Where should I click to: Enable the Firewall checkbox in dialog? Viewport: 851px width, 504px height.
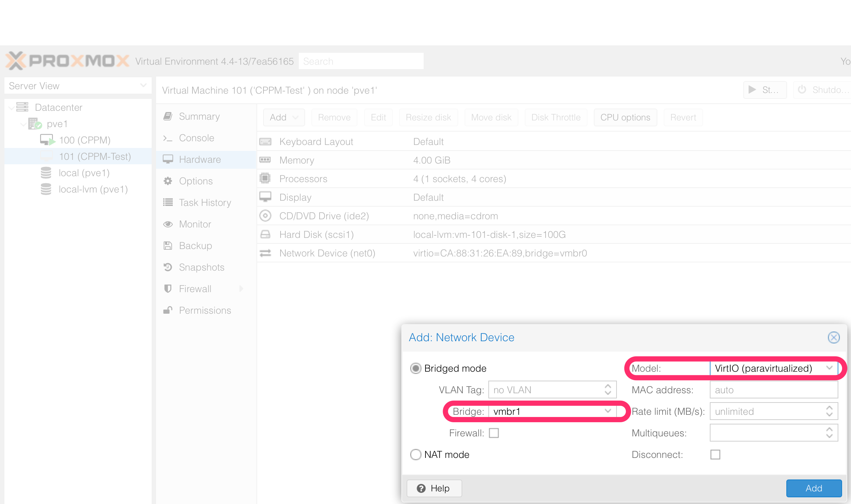[494, 433]
